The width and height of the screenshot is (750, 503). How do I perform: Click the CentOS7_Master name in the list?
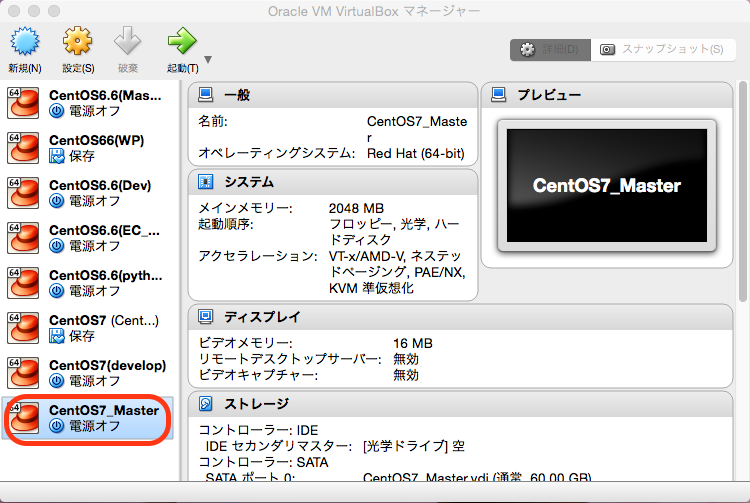(x=104, y=410)
